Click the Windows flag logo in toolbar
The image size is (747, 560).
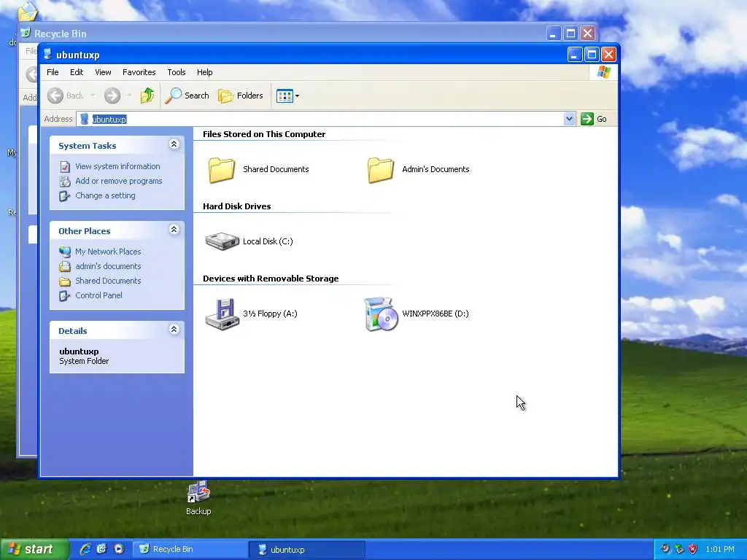click(603, 72)
